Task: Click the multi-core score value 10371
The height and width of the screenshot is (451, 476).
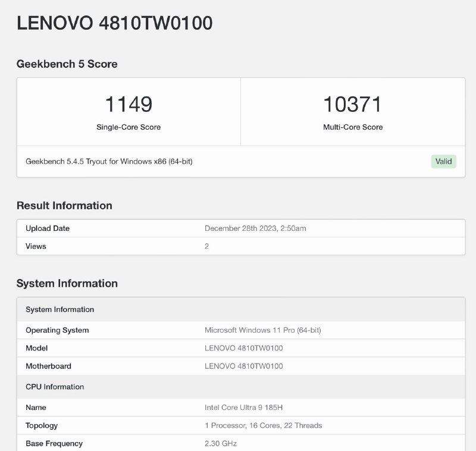Action: (x=352, y=104)
